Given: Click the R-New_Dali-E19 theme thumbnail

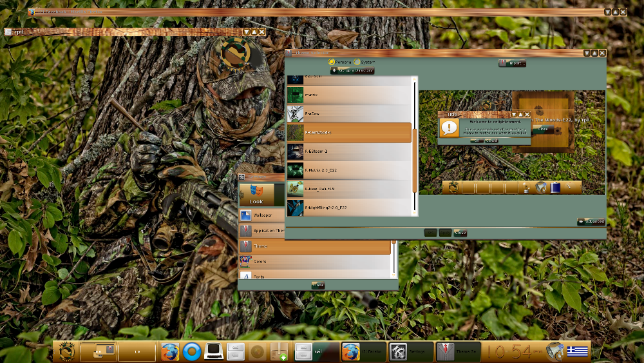Looking at the screenshot, I should tap(295, 189).
